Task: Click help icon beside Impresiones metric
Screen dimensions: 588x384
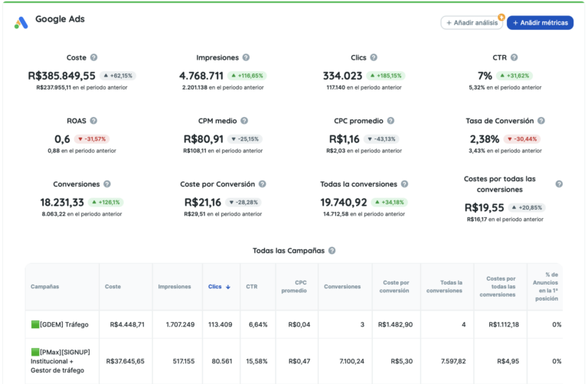Action: [x=246, y=57]
